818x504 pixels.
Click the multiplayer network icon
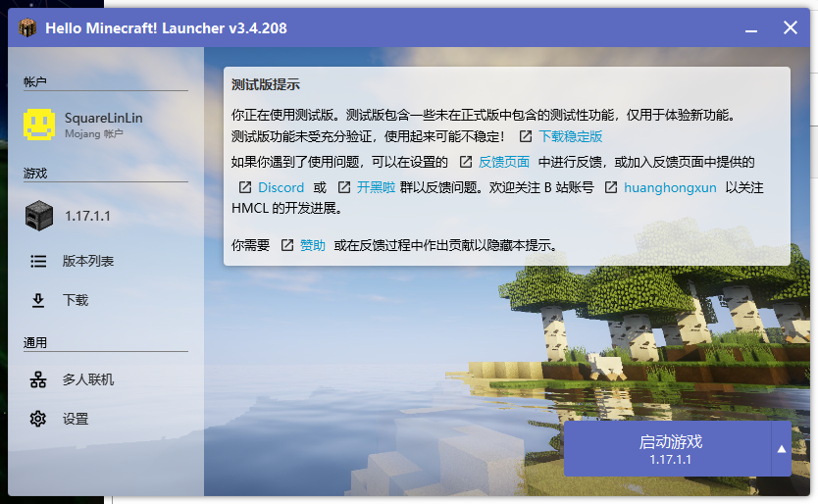(38, 379)
